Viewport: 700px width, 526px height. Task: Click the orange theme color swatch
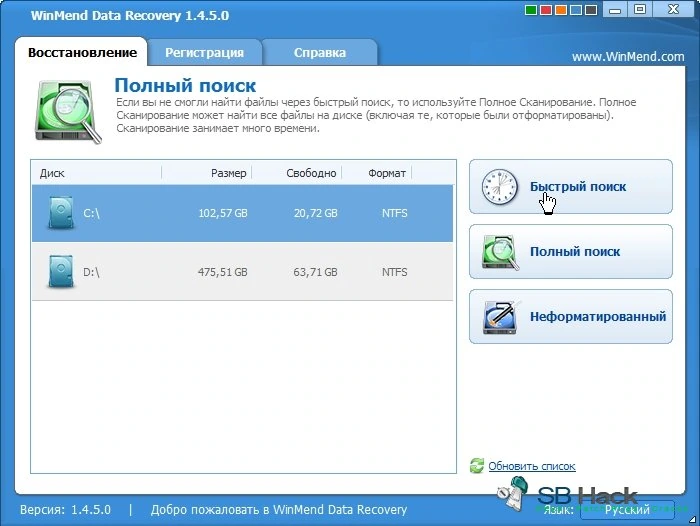561,10
